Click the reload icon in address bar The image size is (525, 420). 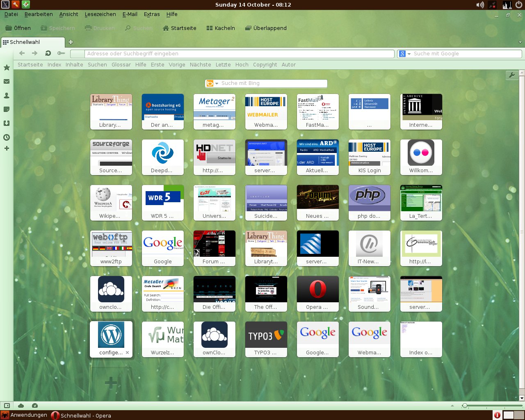48,53
